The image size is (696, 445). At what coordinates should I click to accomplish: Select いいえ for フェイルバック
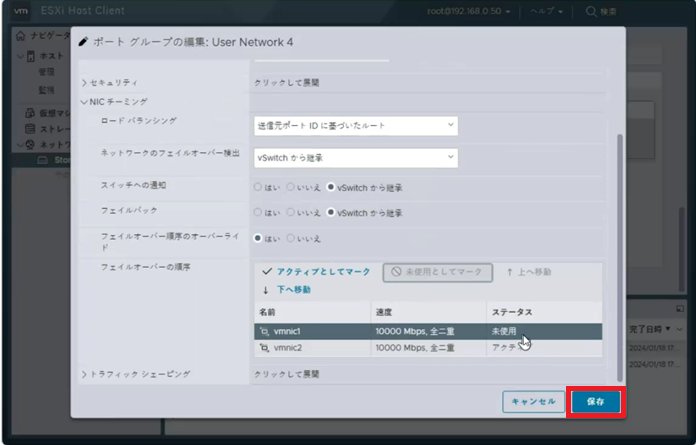pos(290,213)
